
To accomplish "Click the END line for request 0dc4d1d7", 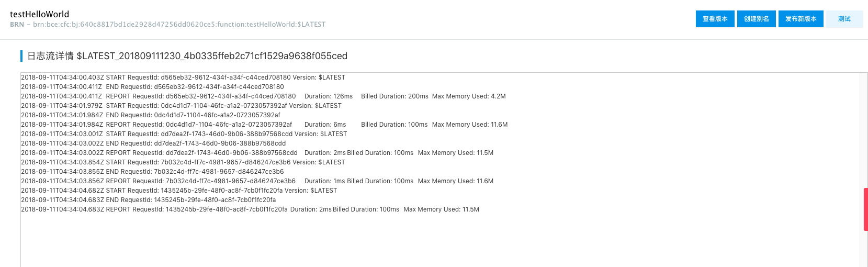I will pyautogui.click(x=151, y=115).
